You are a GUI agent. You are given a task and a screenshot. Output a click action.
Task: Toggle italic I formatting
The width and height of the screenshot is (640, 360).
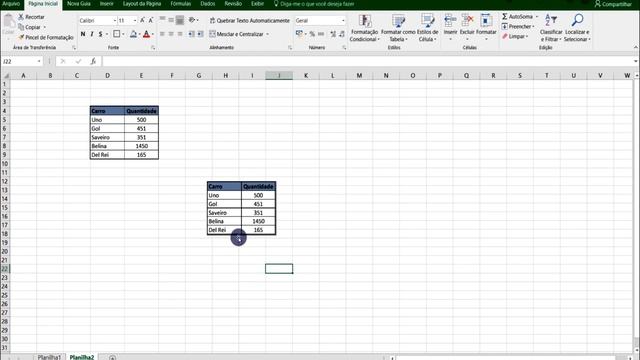92,34
